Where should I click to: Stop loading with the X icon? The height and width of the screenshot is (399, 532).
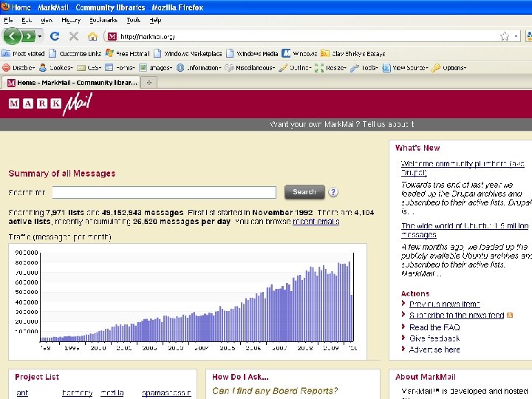pyautogui.click(x=74, y=36)
